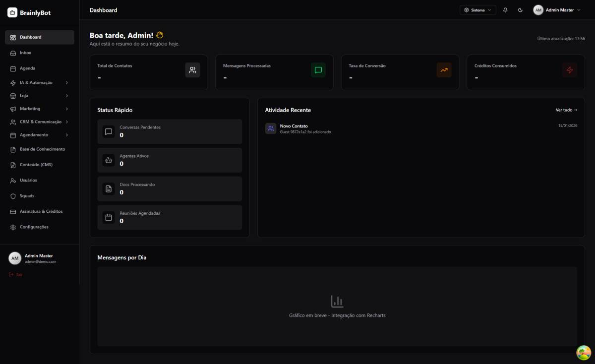Open the Sistema dropdown in header
Viewport: 595px width, 364px height.
[x=478, y=10]
